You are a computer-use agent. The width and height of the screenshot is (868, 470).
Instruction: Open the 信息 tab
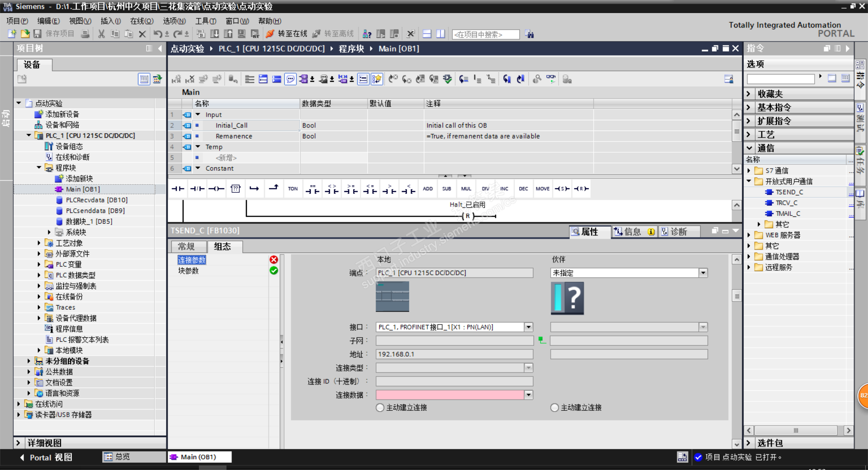tap(634, 232)
